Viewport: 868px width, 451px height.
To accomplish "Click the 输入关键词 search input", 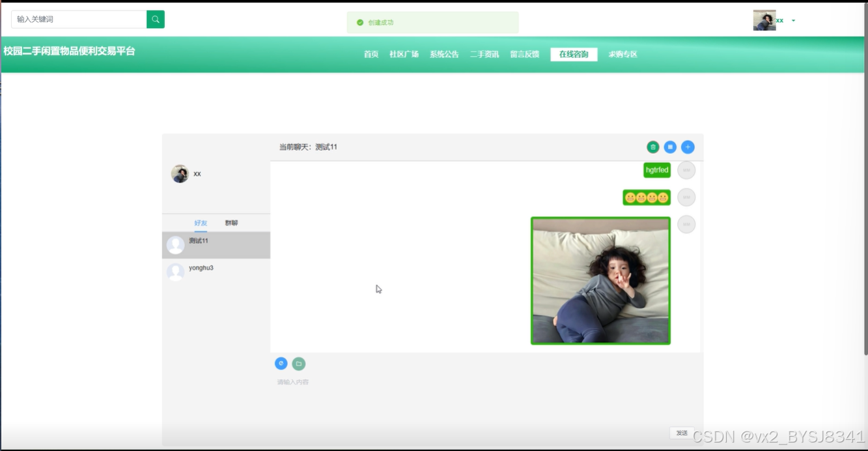I will click(79, 20).
